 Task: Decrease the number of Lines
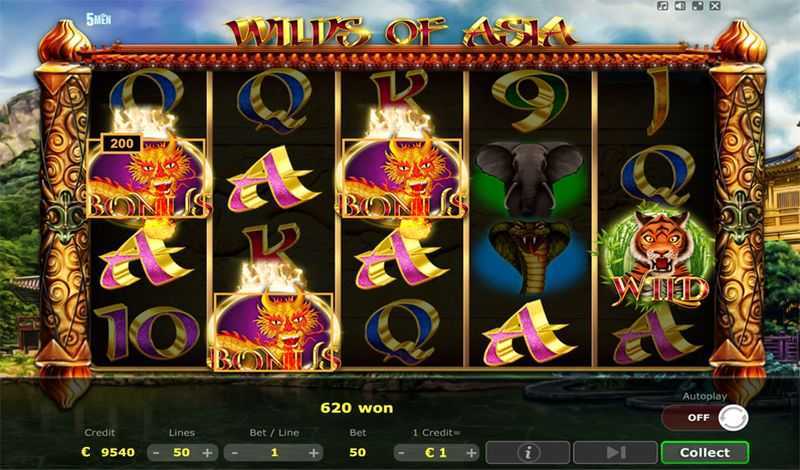156,453
